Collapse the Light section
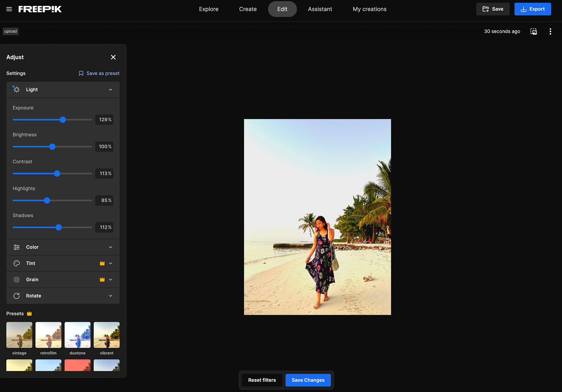The width and height of the screenshot is (562, 392). (x=110, y=90)
